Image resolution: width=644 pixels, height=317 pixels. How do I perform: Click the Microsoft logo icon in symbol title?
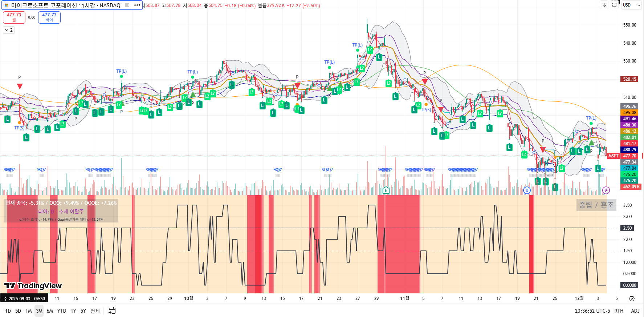6,5
